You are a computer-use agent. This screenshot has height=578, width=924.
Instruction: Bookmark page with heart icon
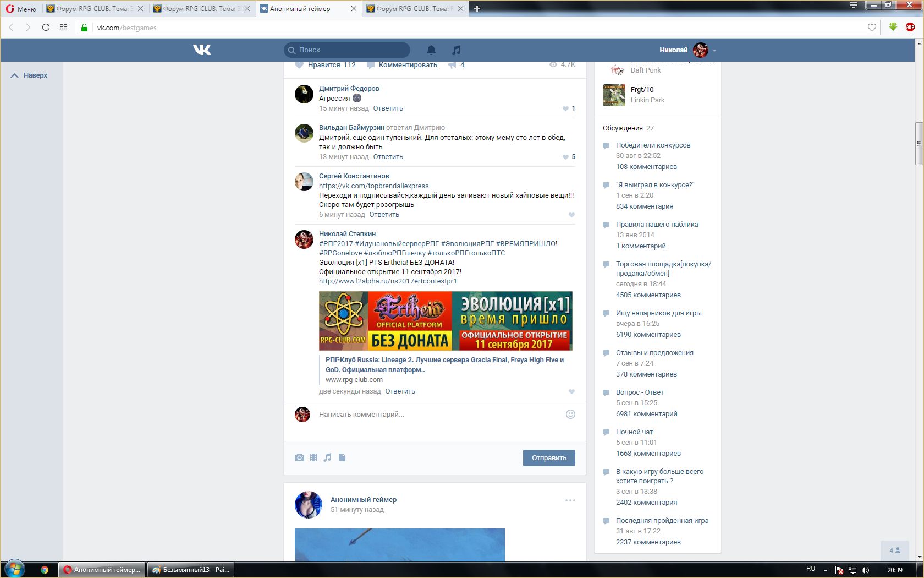coord(872,28)
